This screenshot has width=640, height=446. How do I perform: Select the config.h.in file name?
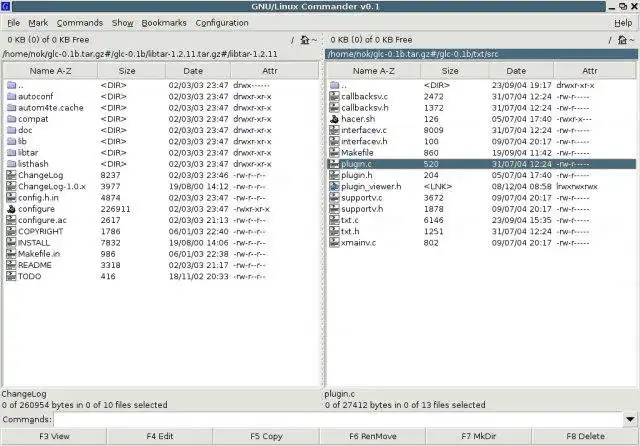(x=38, y=197)
